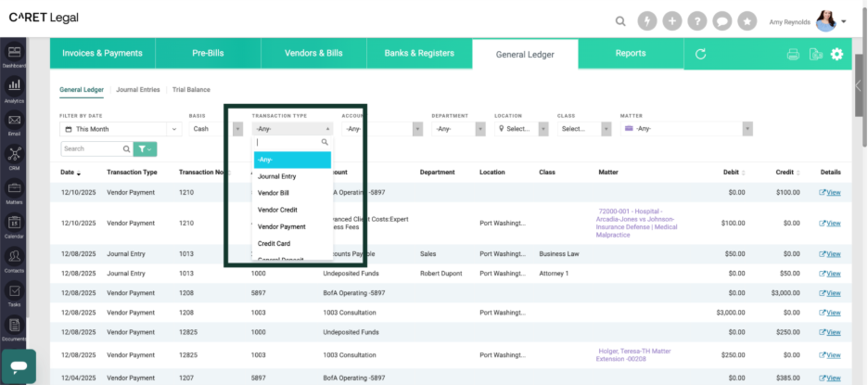This screenshot has height=385, width=868.
Task: Expand the user account menu arrow
Action: [x=844, y=21]
